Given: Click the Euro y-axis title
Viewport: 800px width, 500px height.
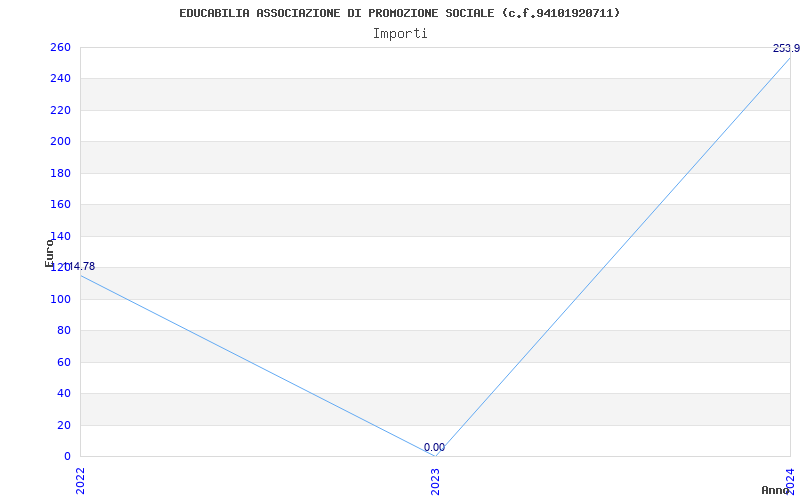Looking at the screenshot, I should click(x=49, y=253).
